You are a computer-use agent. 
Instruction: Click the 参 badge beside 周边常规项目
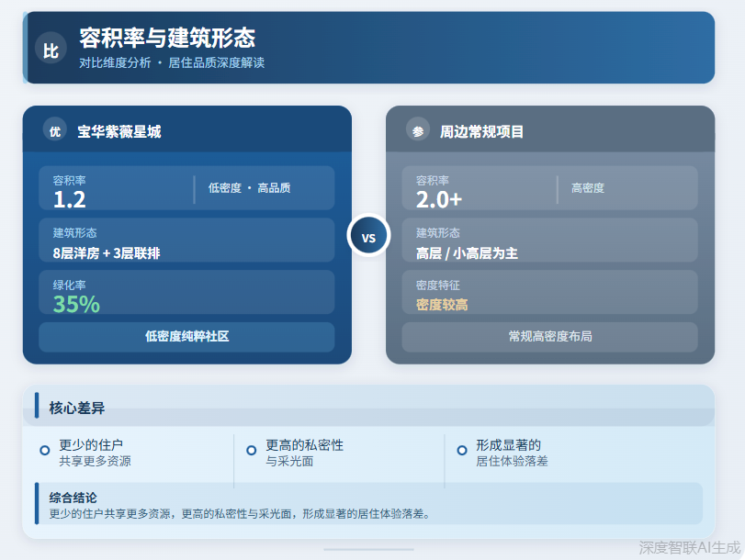418,129
